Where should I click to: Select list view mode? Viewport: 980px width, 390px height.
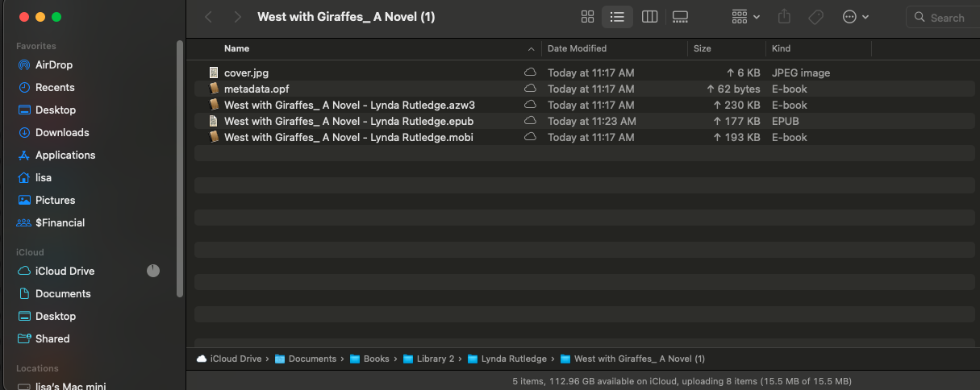(617, 17)
